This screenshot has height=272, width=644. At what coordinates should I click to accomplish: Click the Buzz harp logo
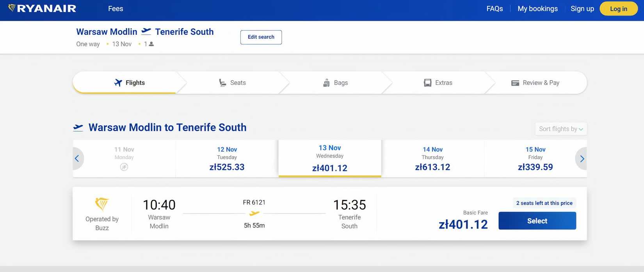102,204
